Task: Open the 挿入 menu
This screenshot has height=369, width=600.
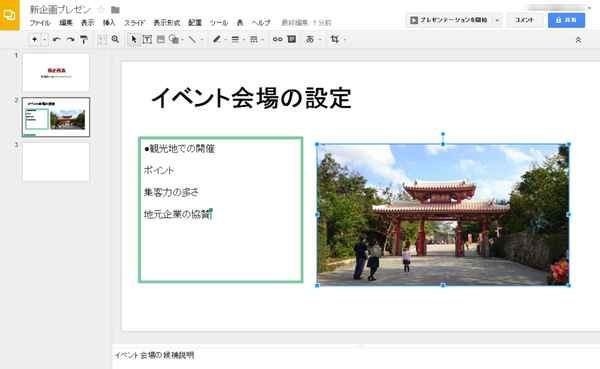Action: 109,23
